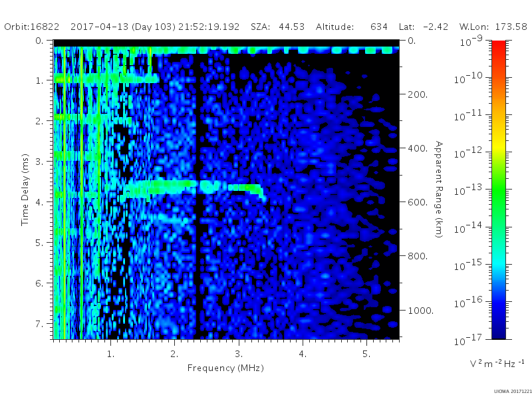Click the latitude value -2.42
This screenshot has height=399, width=532.
point(436,27)
